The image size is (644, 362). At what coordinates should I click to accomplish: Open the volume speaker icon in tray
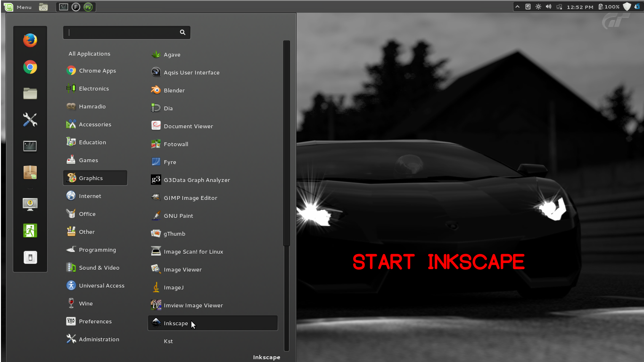(x=549, y=7)
